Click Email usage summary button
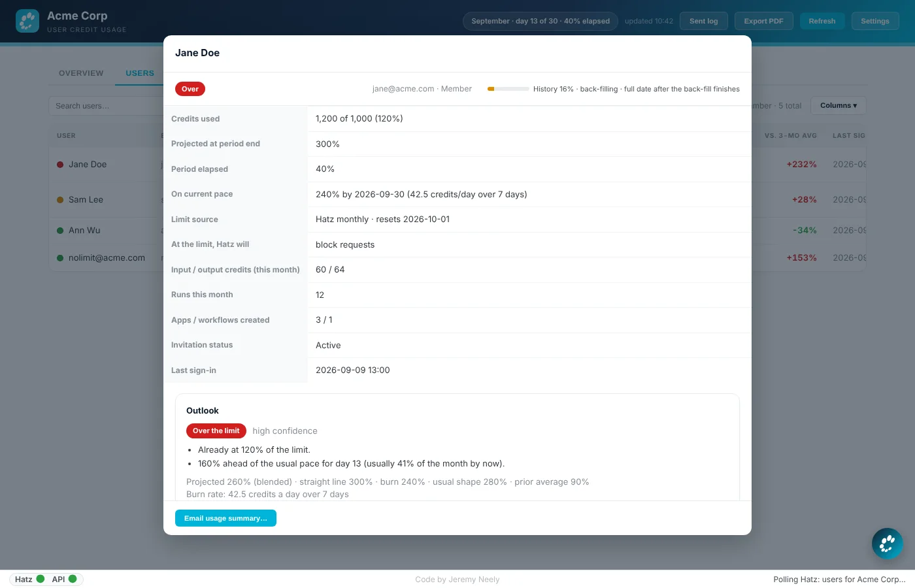This screenshot has height=588, width=915. 225,518
